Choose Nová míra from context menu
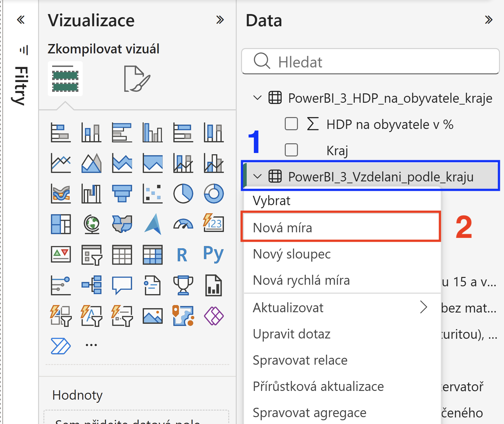The width and height of the screenshot is (504, 424). click(x=342, y=228)
